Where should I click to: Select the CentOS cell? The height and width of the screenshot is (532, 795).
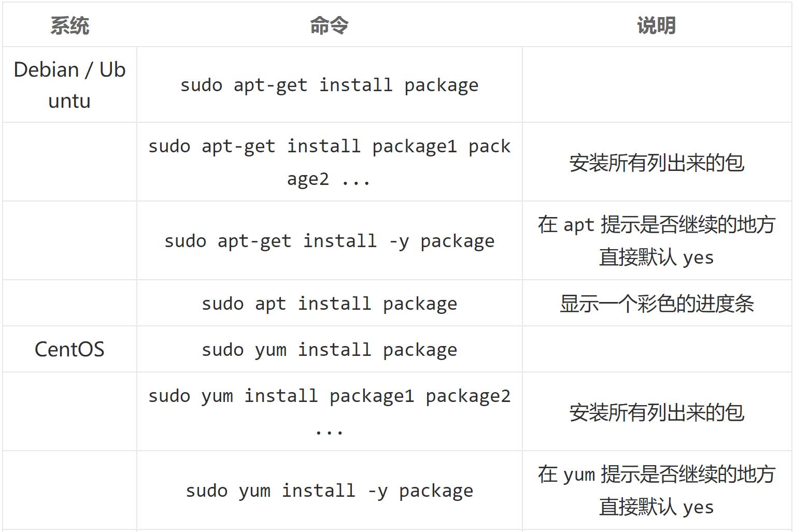(69, 349)
